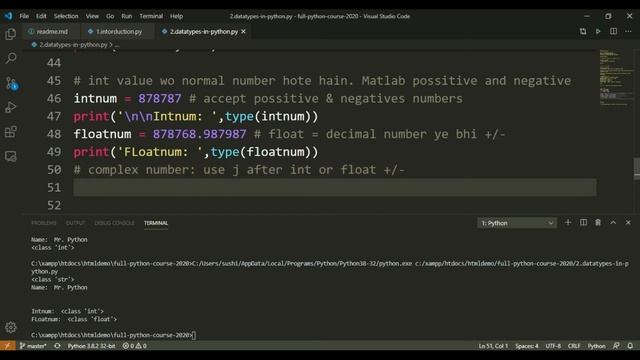Viewport: 640px width, 360px height.
Task: Close the terminal panel
Action: coord(628,222)
